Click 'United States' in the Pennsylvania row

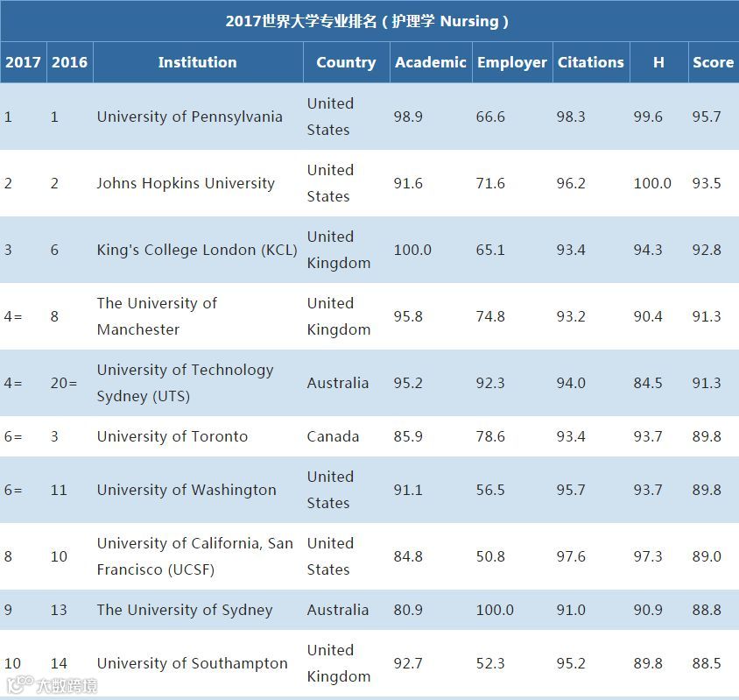coord(330,117)
